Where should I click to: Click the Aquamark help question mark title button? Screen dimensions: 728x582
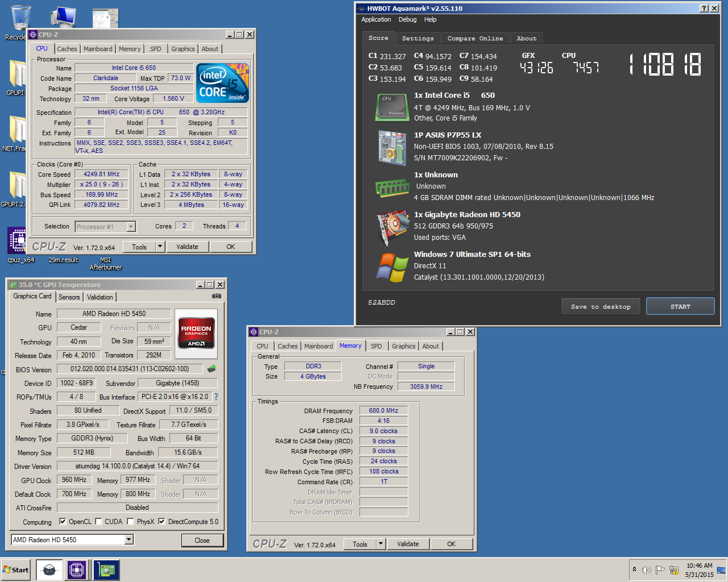click(x=704, y=8)
